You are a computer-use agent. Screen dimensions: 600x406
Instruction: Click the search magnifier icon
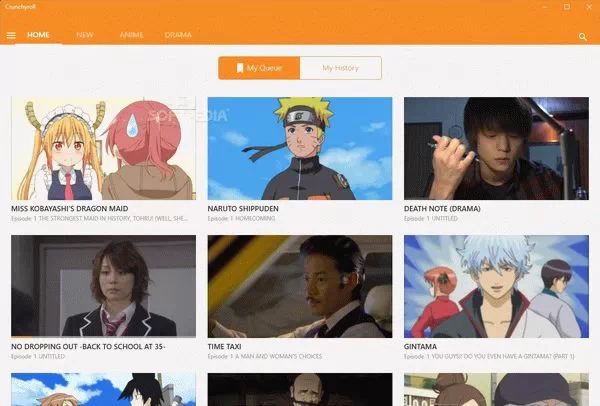click(582, 37)
